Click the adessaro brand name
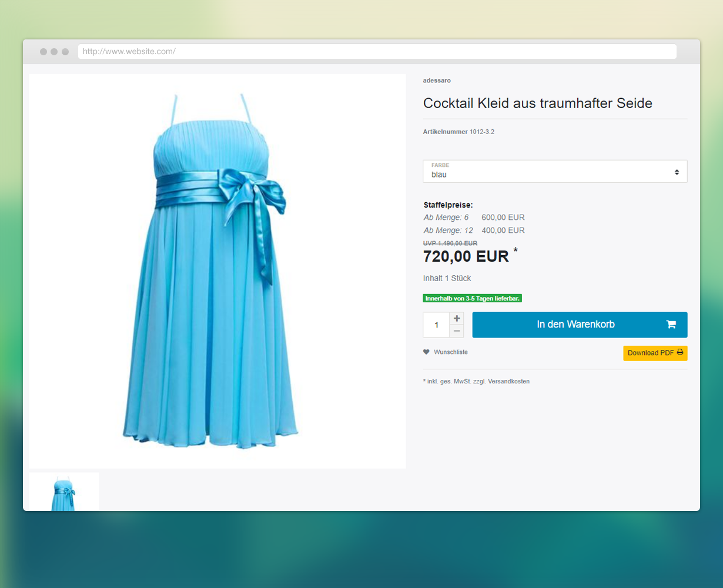Viewport: 723px width, 588px height. click(437, 81)
